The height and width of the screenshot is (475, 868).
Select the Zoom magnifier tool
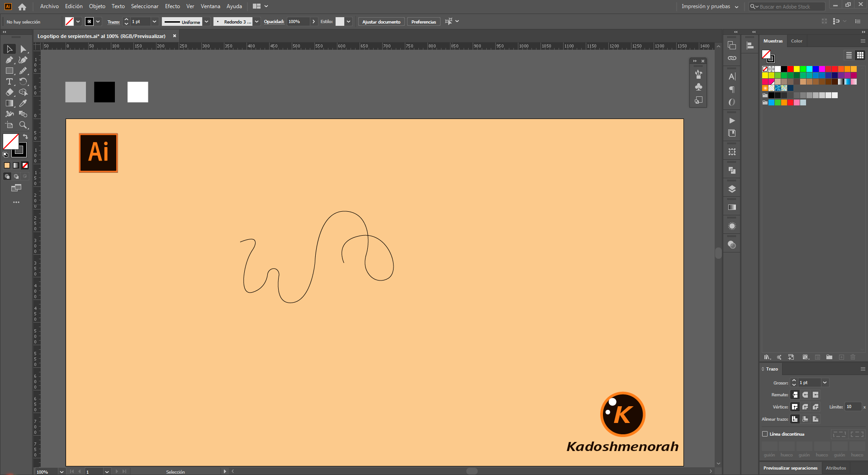click(23, 125)
